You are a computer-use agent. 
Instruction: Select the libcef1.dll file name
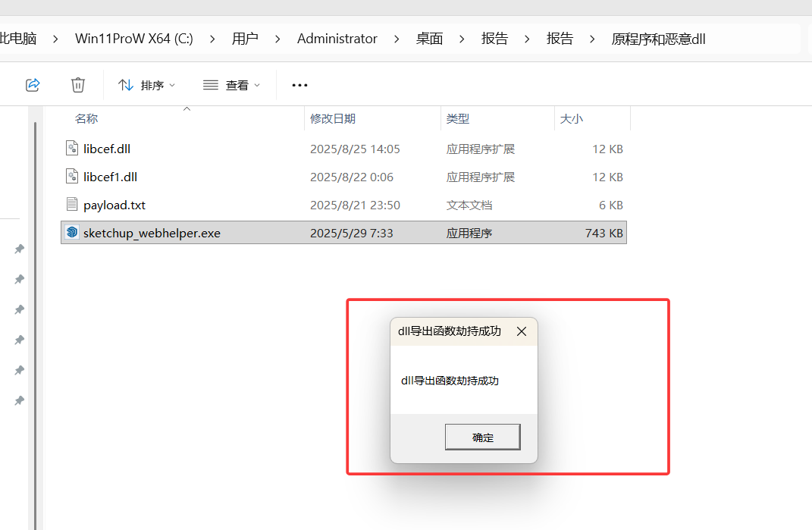pyautogui.click(x=110, y=177)
